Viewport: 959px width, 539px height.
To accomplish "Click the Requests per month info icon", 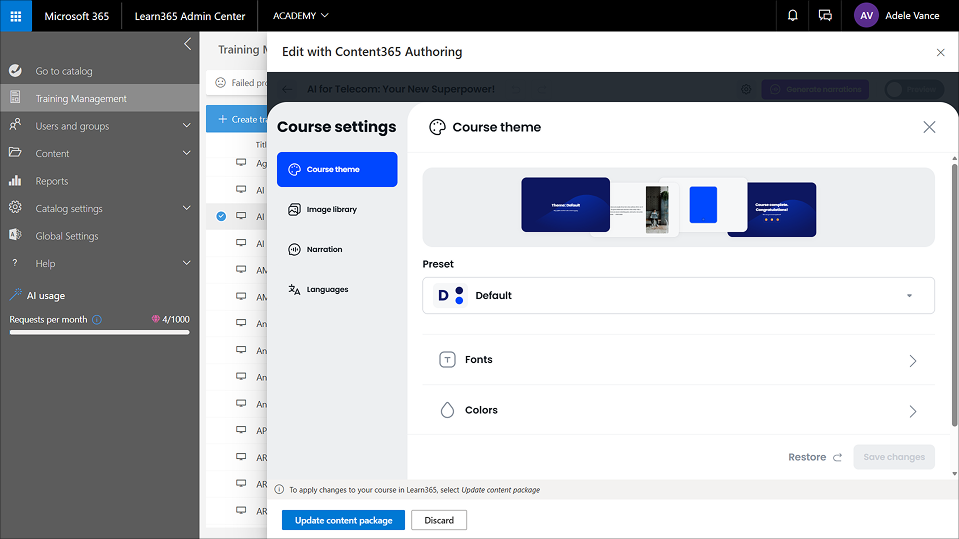I will 97,320.
